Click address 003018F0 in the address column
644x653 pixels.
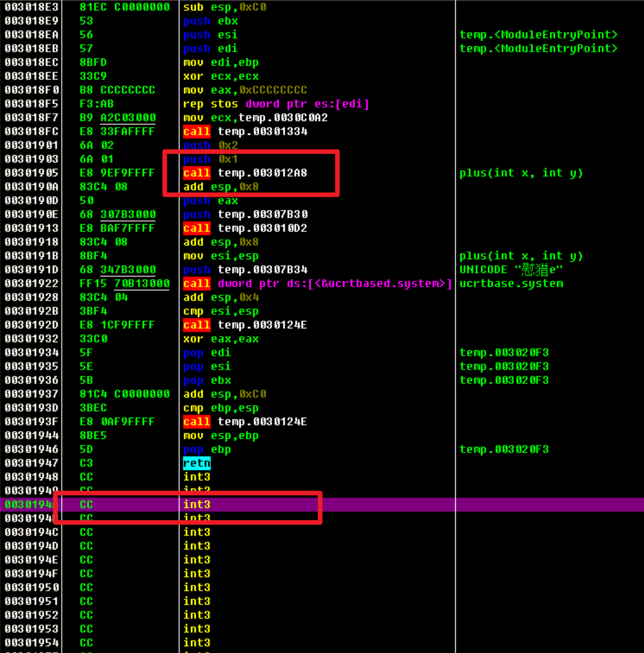click(32, 90)
